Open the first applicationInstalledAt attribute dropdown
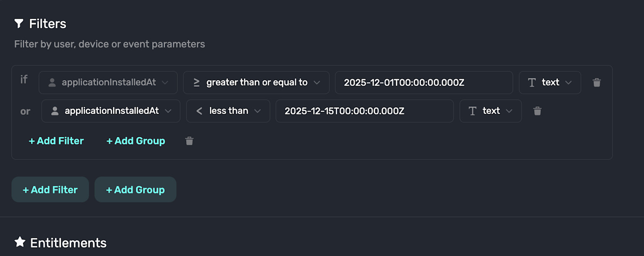Viewport: 644px width, 256px height. coord(108,83)
